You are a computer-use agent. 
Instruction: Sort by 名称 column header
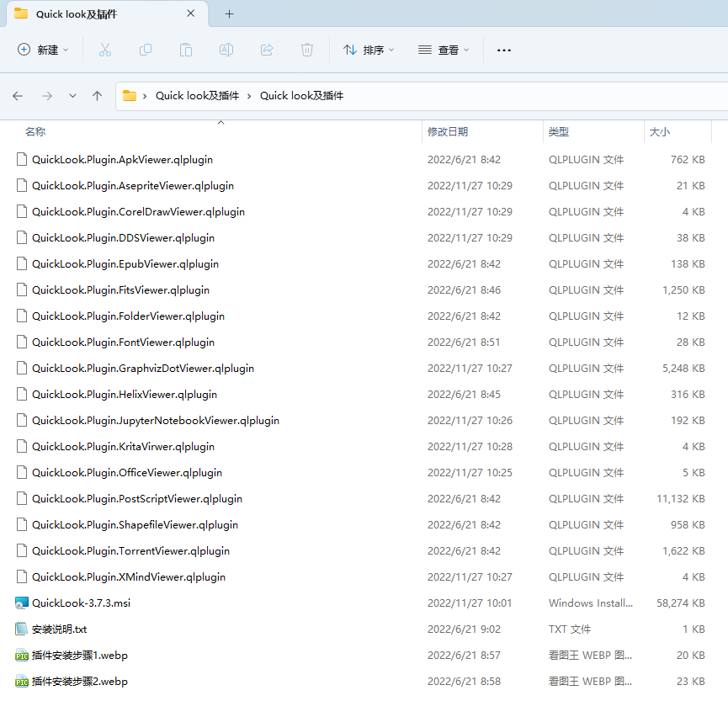[35, 132]
